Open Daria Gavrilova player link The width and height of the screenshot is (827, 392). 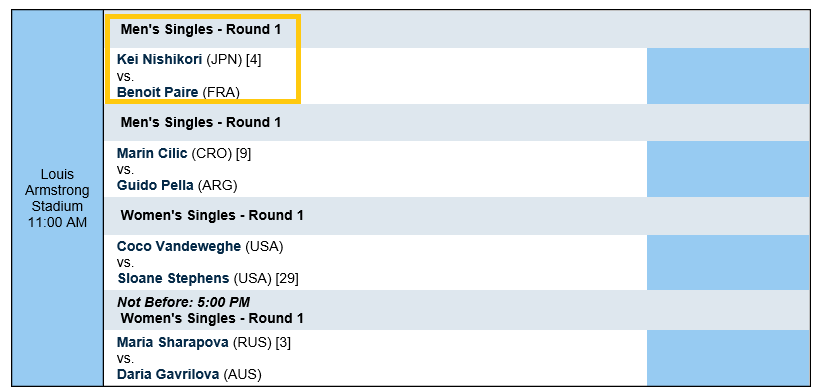(x=168, y=375)
